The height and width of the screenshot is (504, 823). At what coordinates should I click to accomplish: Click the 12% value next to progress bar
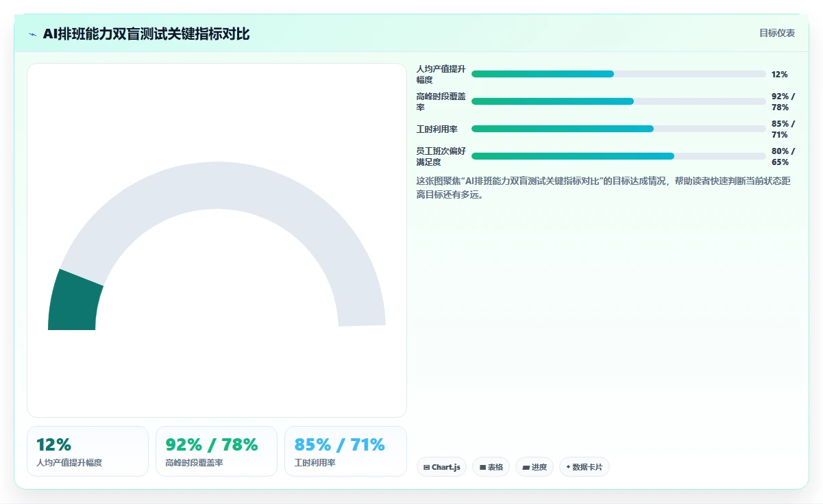click(780, 75)
